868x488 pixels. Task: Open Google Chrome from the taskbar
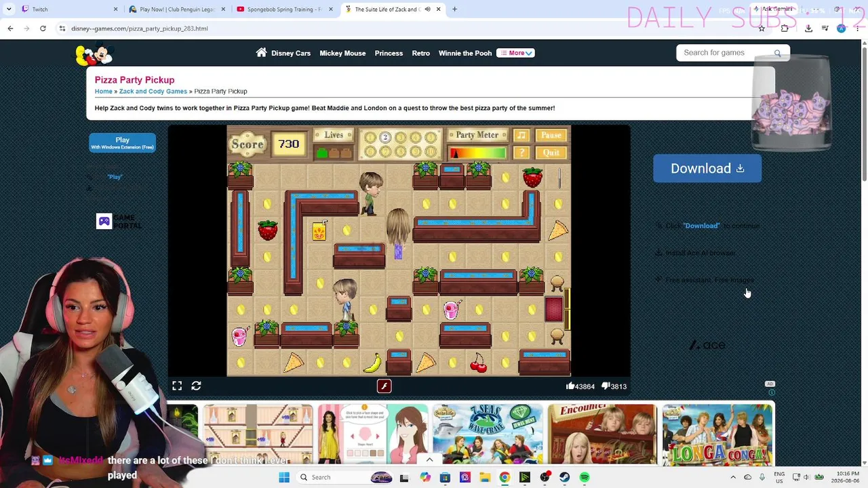(505, 477)
